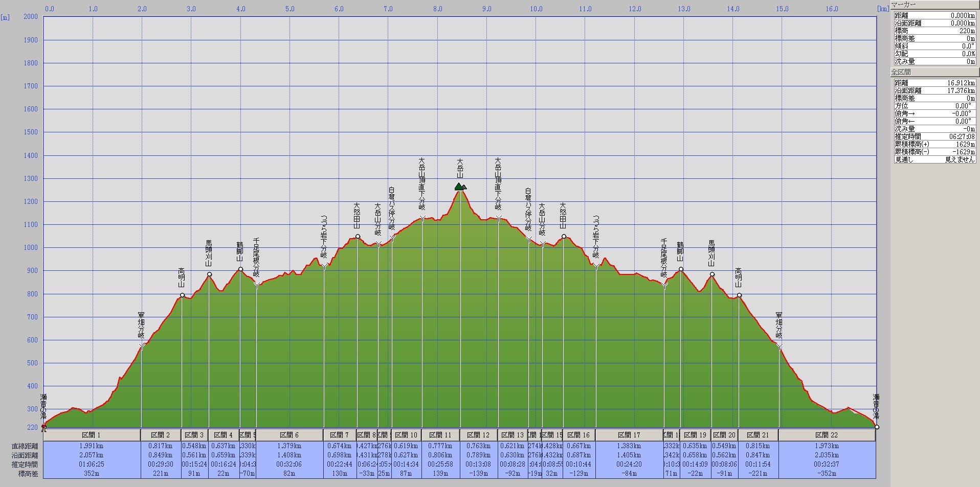Screen dimensions: 980x487
Task: Click the 大怒田山 circle marker ending 区間 7
Action: point(358,237)
